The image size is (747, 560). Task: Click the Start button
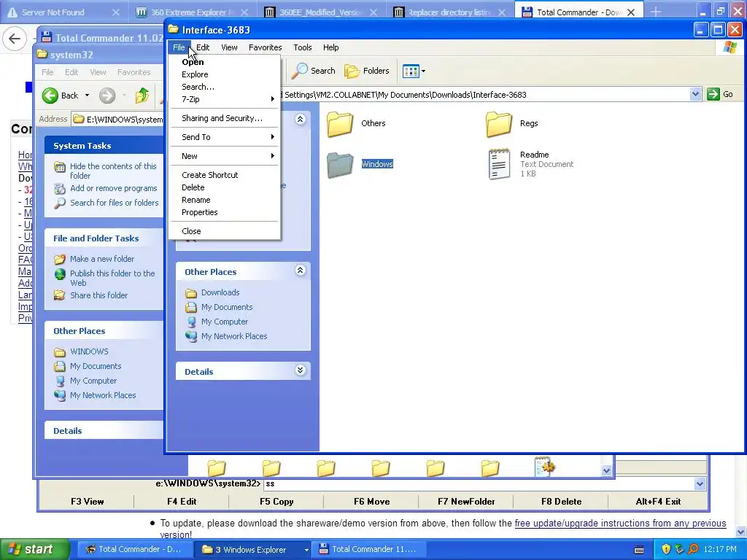[35, 550]
